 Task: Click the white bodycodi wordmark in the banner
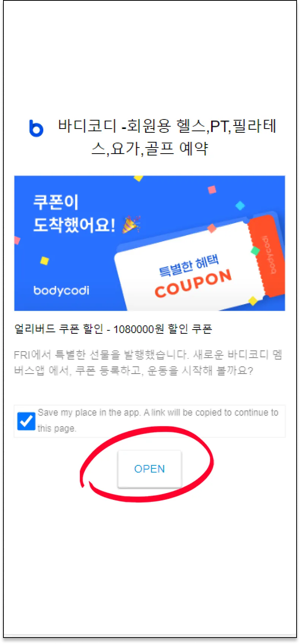coord(62,291)
